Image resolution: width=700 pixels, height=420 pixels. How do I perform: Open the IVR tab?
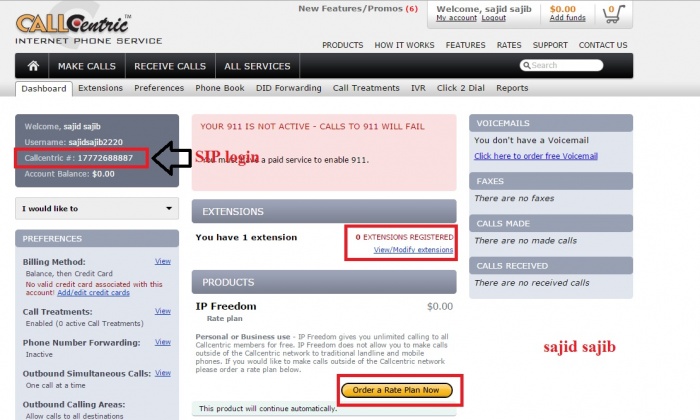click(x=418, y=88)
